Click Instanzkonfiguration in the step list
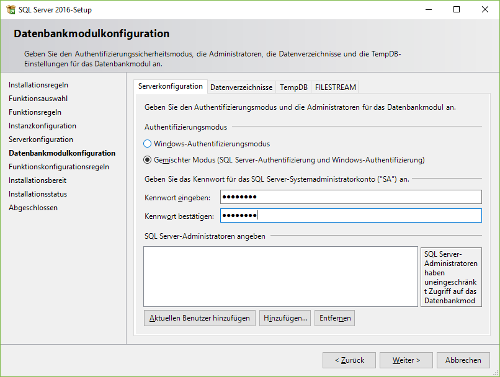The height and width of the screenshot is (377, 500). pyautogui.click(x=42, y=126)
